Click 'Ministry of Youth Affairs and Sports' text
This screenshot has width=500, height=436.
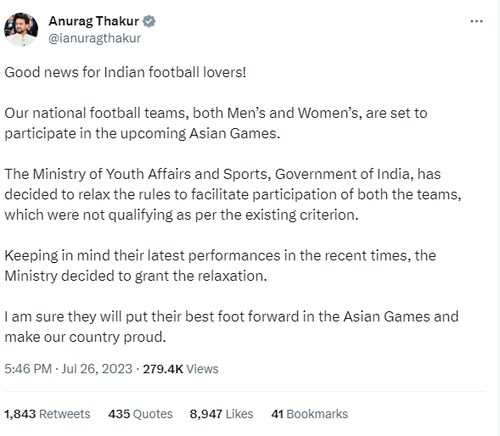pyautogui.click(x=152, y=174)
